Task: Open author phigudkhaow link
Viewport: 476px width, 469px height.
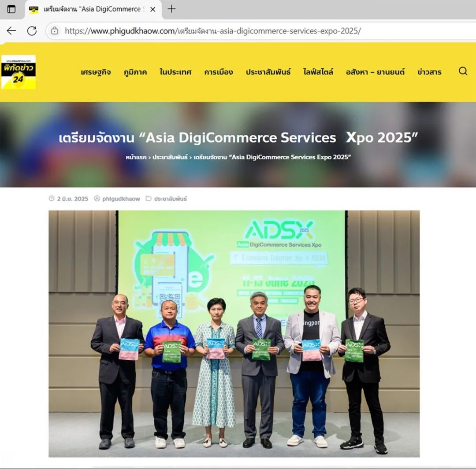Action: coord(121,199)
